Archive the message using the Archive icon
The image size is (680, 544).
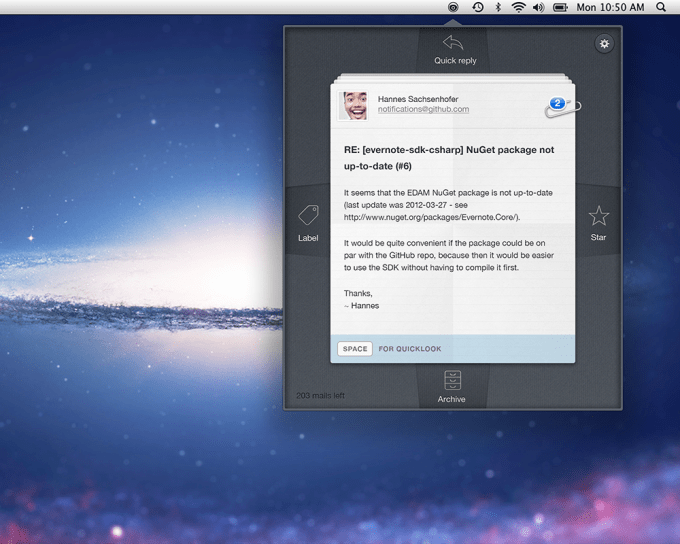pos(452,380)
